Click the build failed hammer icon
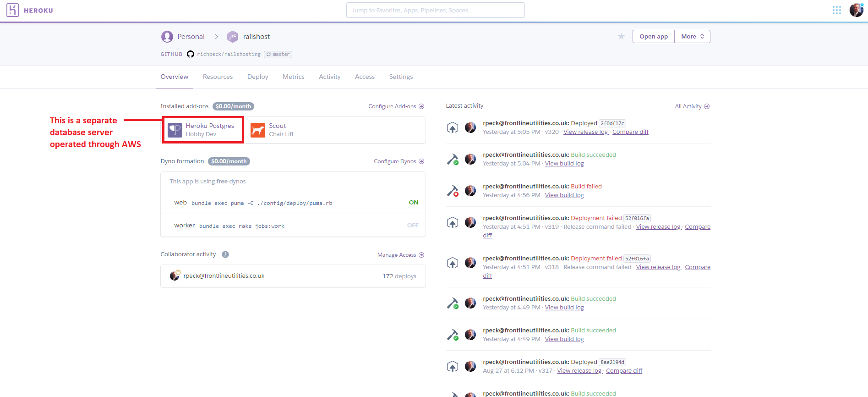 click(x=453, y=191)
